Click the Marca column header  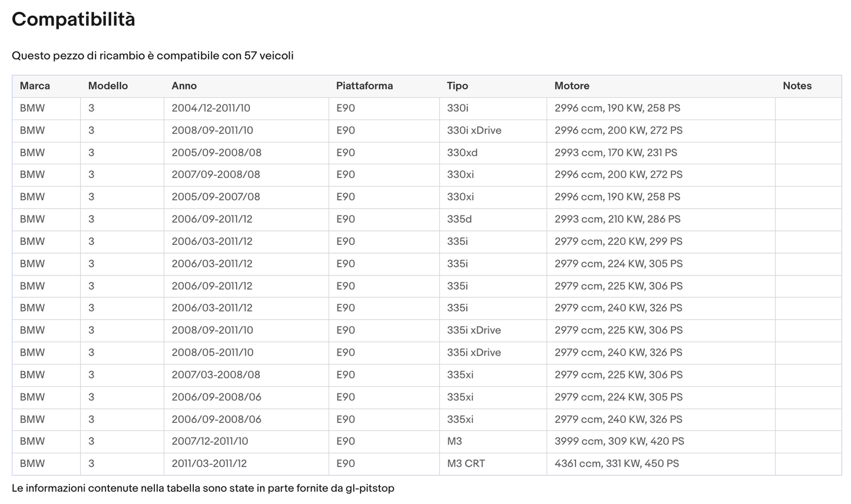click(35, 86)
